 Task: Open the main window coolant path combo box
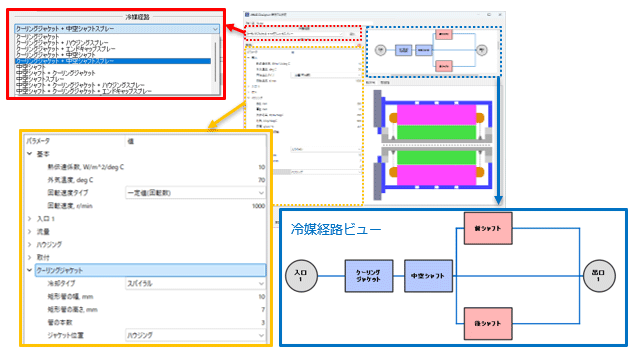tap(295, 34)
